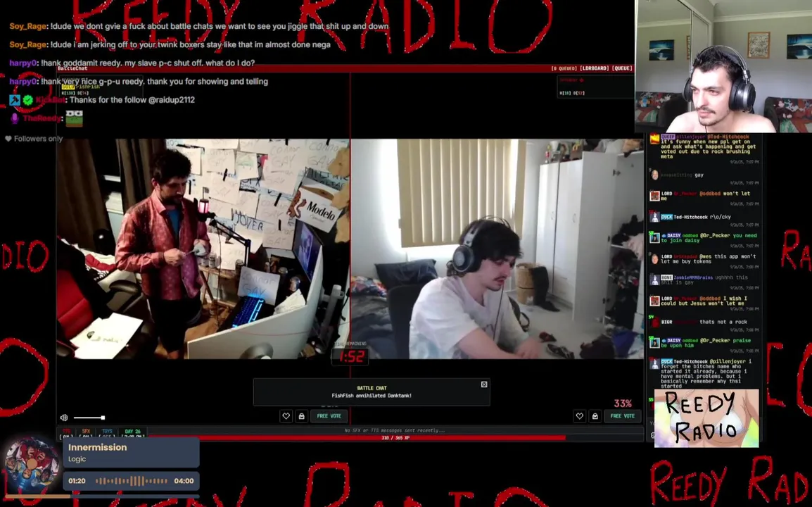The height and width of the screenshot is (507, 812).
Task: Click KickBot's green verified badge icon
Action: click(x=28, y=99)
